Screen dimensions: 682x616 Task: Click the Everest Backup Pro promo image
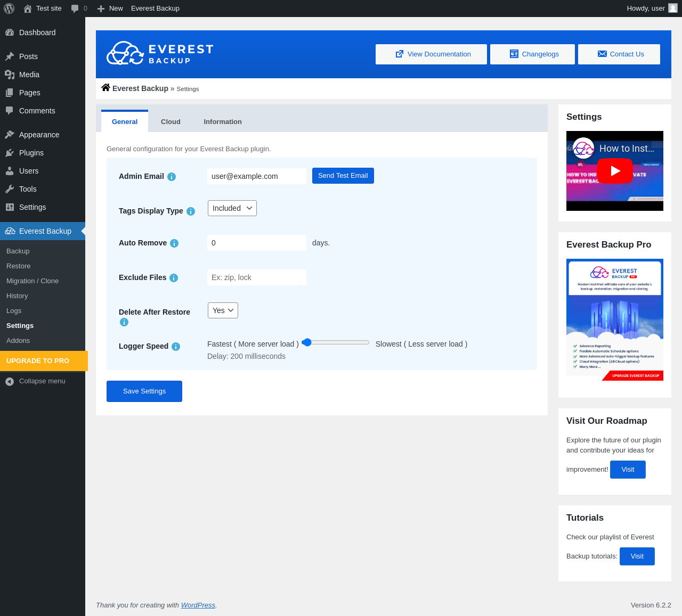(x=615, y=319)
